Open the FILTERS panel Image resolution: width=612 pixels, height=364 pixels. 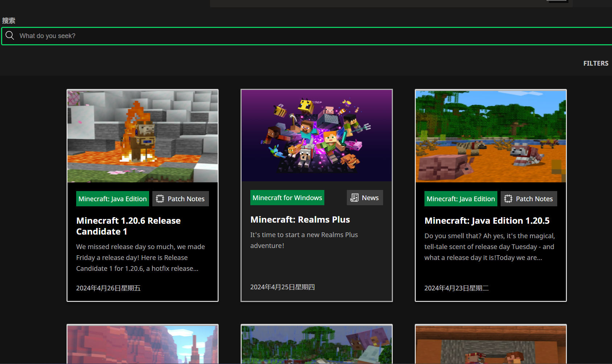tap(595, 63)
